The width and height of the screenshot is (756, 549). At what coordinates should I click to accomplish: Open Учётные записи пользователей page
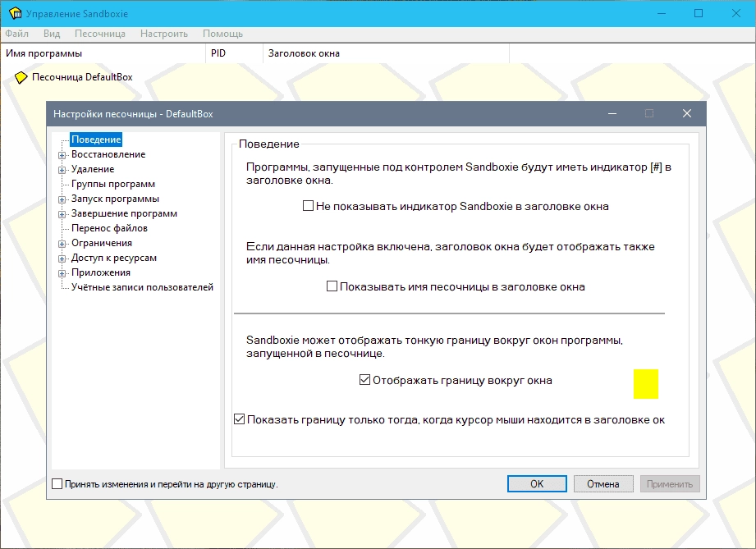(x=142, y=286)
